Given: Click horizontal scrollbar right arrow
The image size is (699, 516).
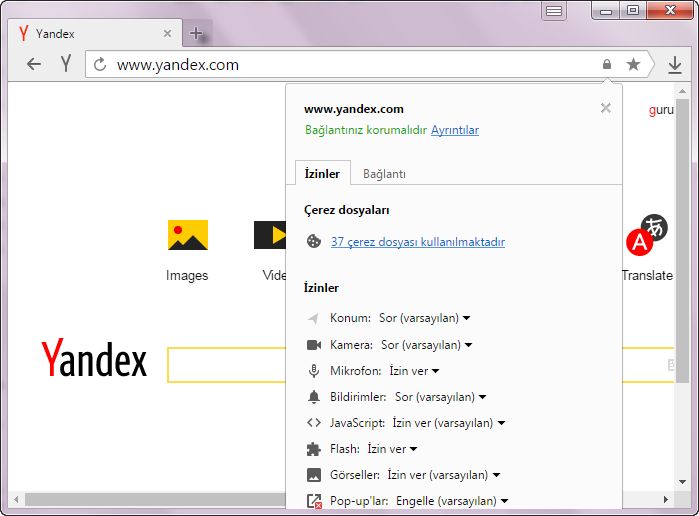Looking at the screenshot, I should [x=666, y=499].
